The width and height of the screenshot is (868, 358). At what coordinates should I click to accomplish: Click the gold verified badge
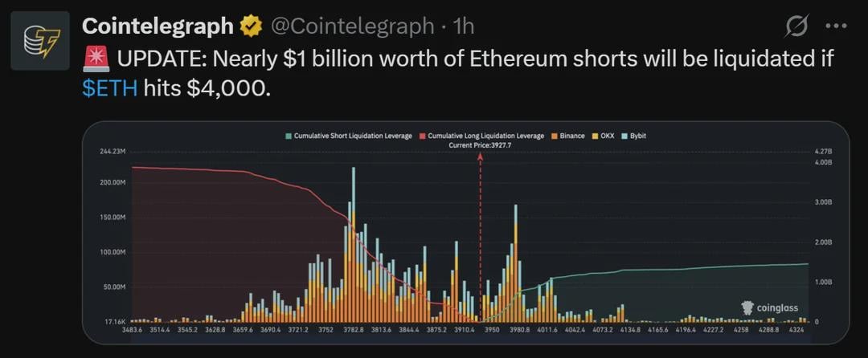(x=251, y=26)
